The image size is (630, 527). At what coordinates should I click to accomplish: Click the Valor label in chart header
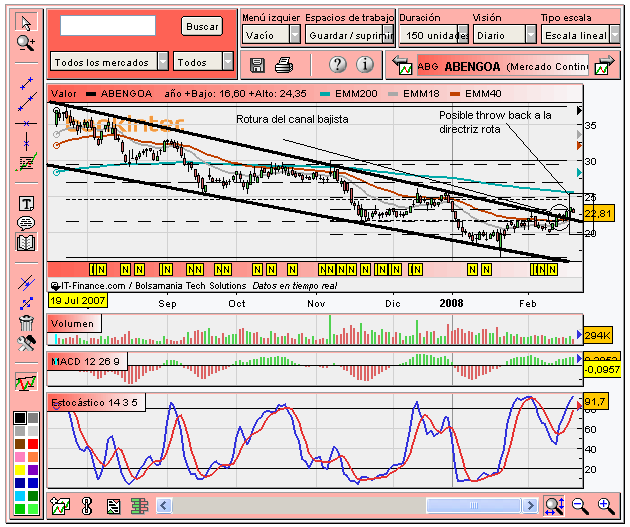pyautogui.click(x=63, y=94)
